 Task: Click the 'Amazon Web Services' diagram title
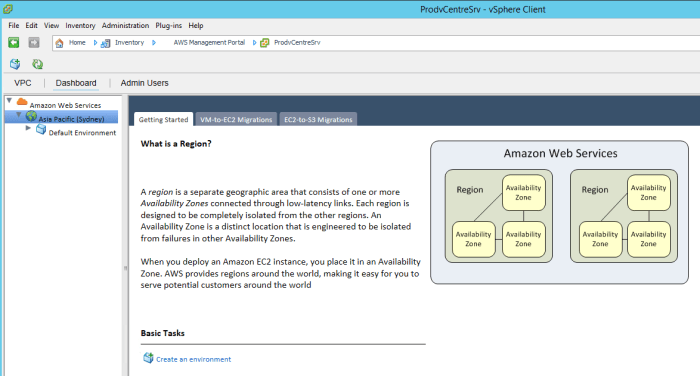tap(560, 153)
